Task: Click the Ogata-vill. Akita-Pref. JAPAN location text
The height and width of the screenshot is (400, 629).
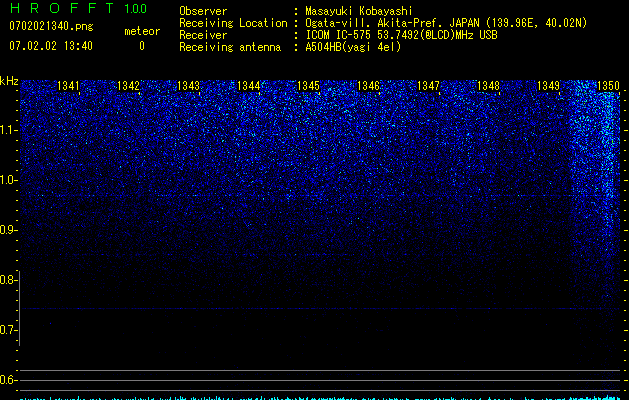Action: 446,23
